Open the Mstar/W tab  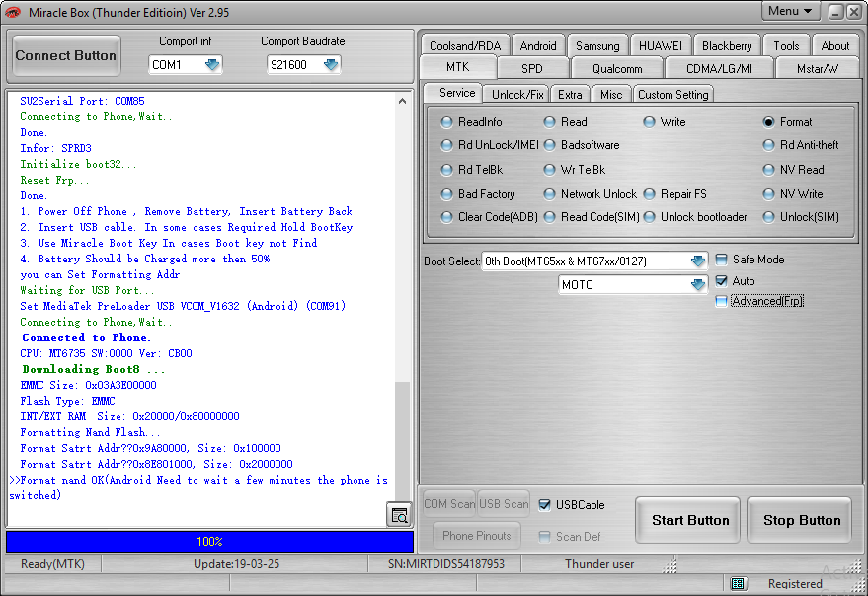[x=818, y=69]
